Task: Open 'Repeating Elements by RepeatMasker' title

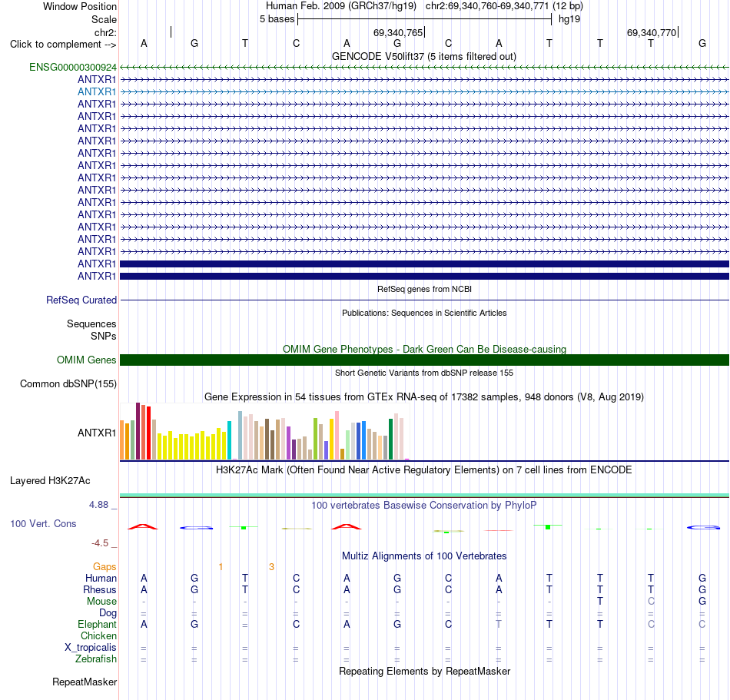Action: point(425,671)
